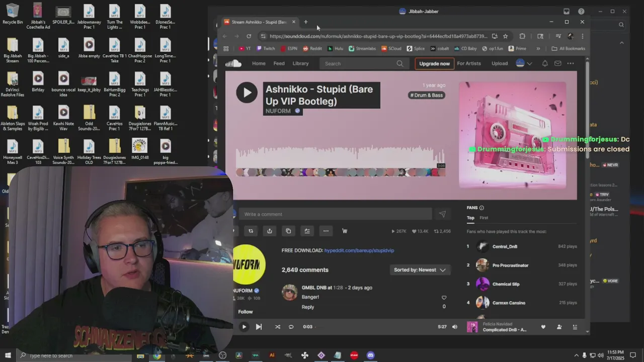Click the buy cart icon
The height and width of the screenshot is (362, 644).
(345, 231)
